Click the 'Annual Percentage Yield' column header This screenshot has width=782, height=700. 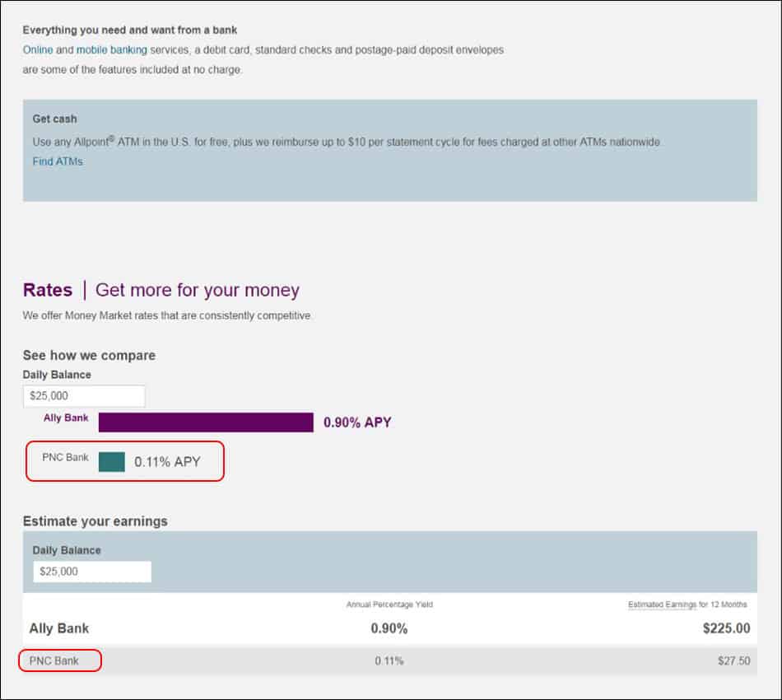(x=389, y=604)
